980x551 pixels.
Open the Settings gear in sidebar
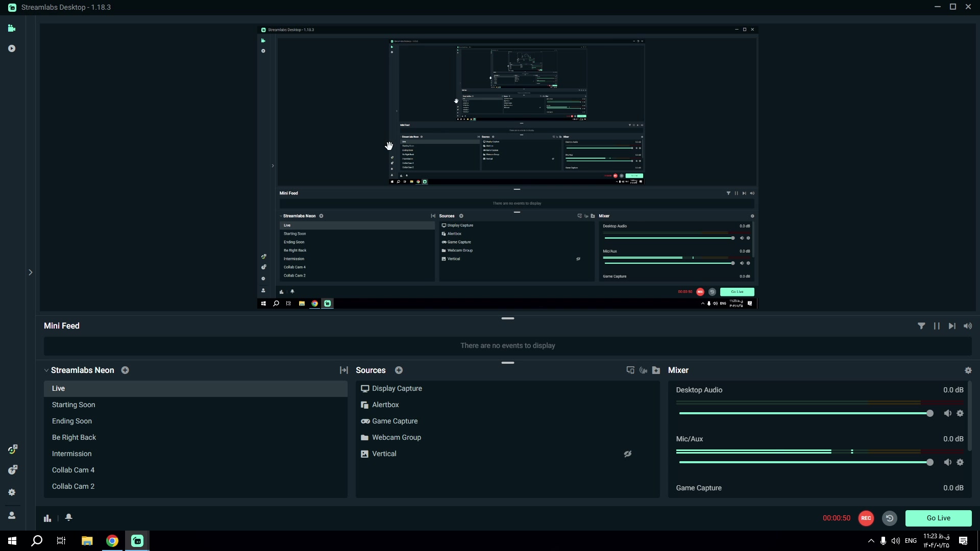(x=12, y=493)
